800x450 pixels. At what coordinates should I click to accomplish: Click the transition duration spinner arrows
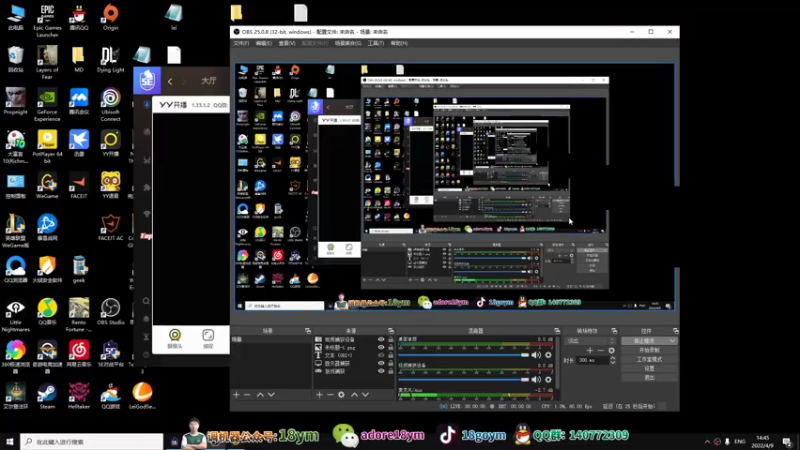pos(613,360)
